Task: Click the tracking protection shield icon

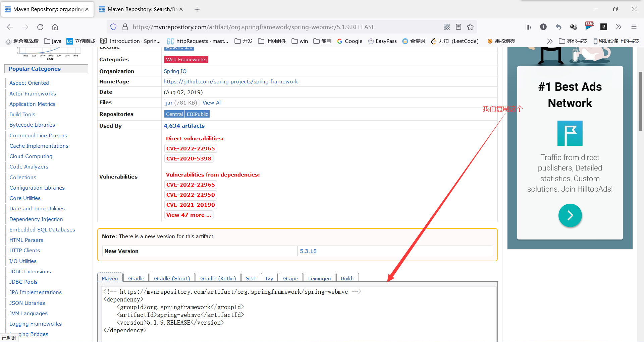Action: click(113, 27)
